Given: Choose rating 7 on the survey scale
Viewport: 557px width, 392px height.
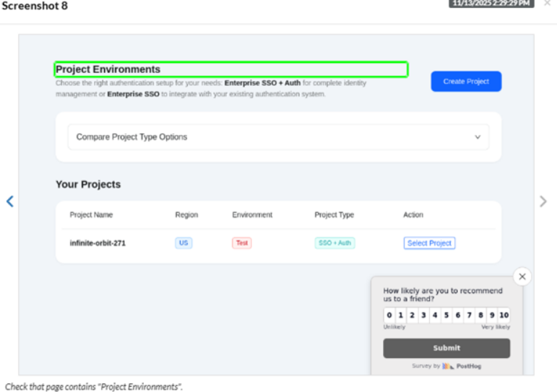Looking at the screenshot, I should tap(470, 315).
